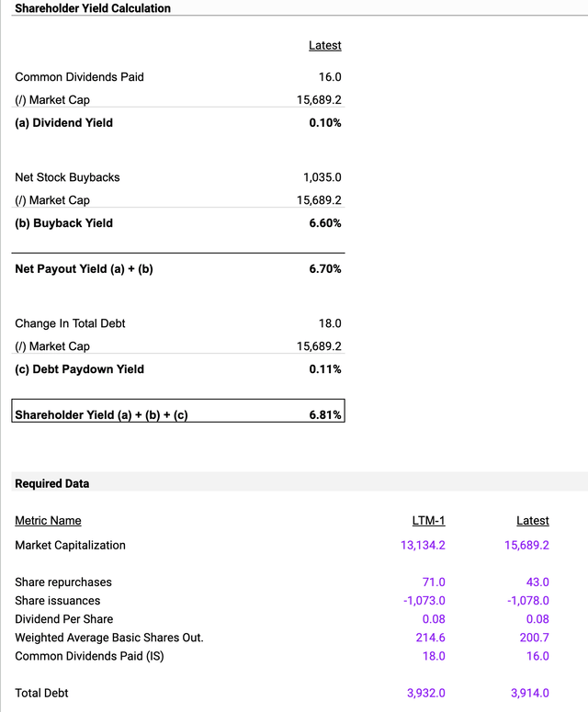The height and width of the screenshot is (712, 588).
Task: Click the Dividend Yield 0.10% cell
Action: (325, 122)
